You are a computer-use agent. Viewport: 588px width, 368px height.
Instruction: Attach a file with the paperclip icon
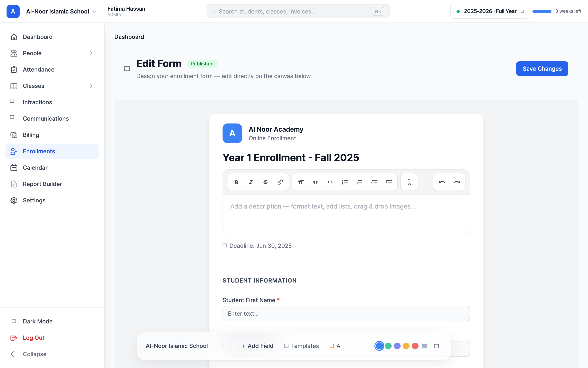tap(409, 182)
